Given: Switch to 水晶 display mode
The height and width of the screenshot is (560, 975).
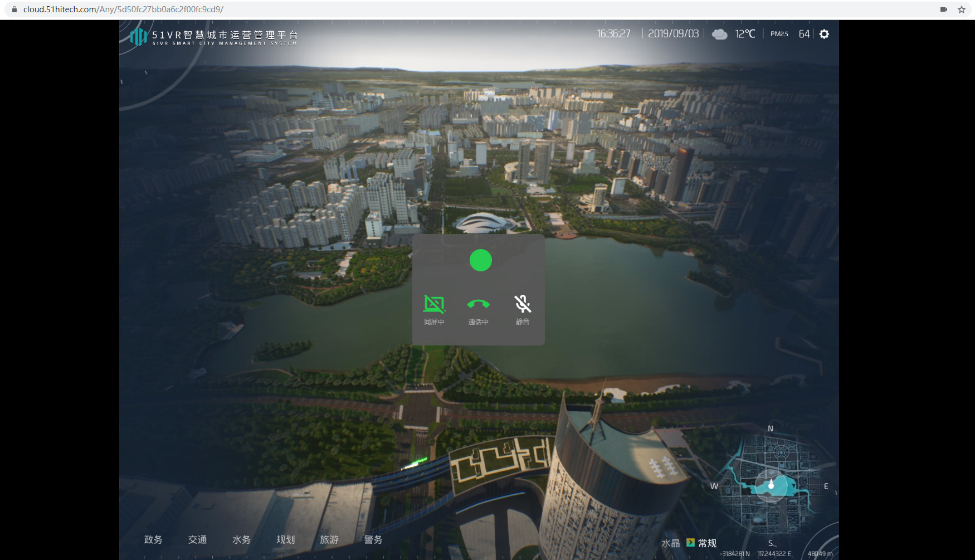Looking at the screenshot, I should [x=671, y=543].
